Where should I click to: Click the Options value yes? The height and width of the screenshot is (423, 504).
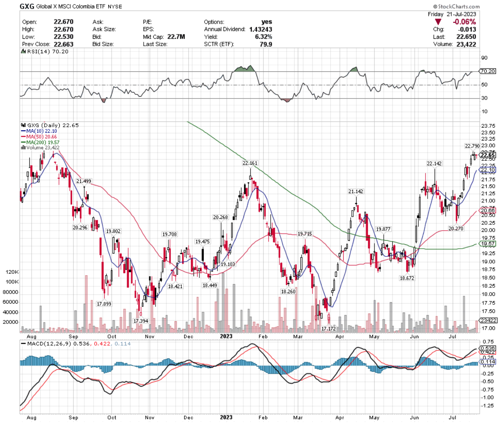pyautogui.click(x=267, y=22)
